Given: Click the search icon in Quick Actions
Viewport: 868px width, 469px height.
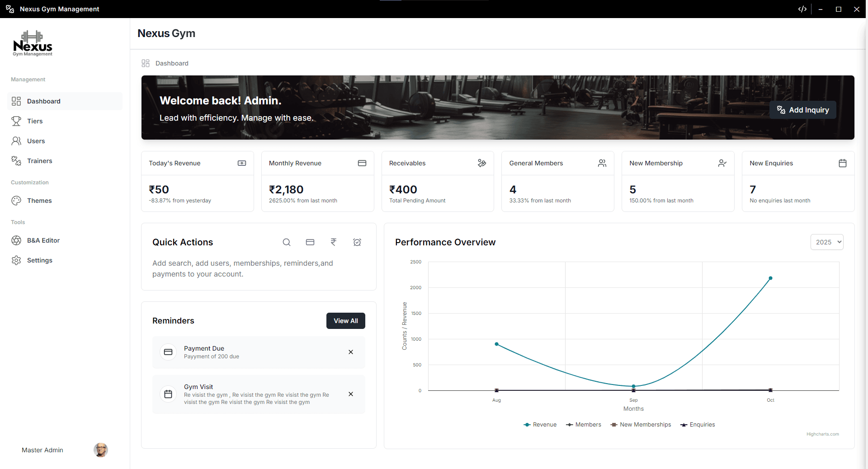Looking at the screenshot, I should (287, 242).
